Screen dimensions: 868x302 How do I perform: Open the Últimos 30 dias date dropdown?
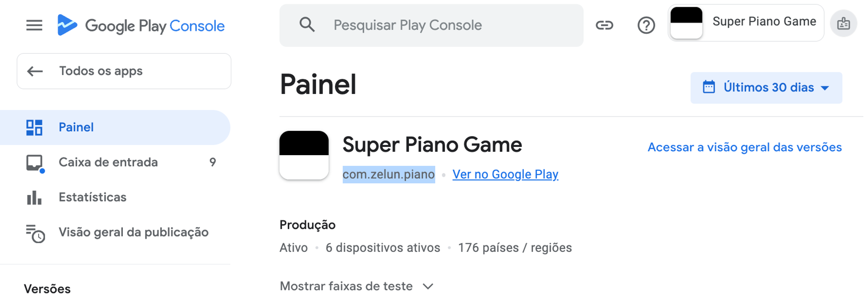click(x=766, y=88)
